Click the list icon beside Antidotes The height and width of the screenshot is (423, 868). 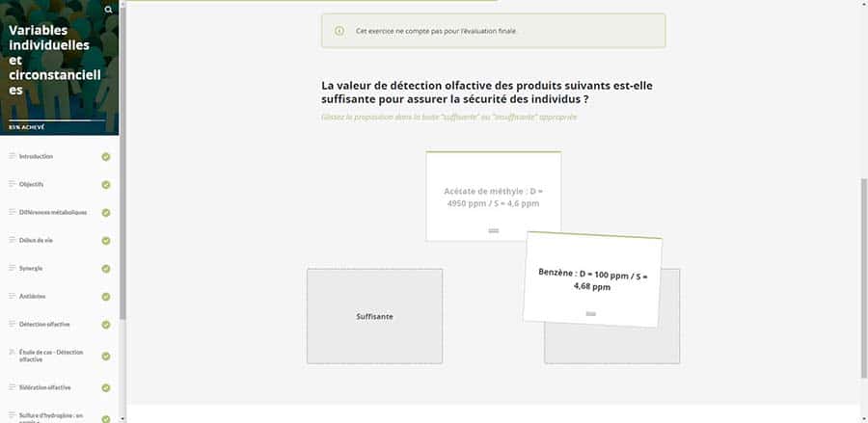pos(13,296)
